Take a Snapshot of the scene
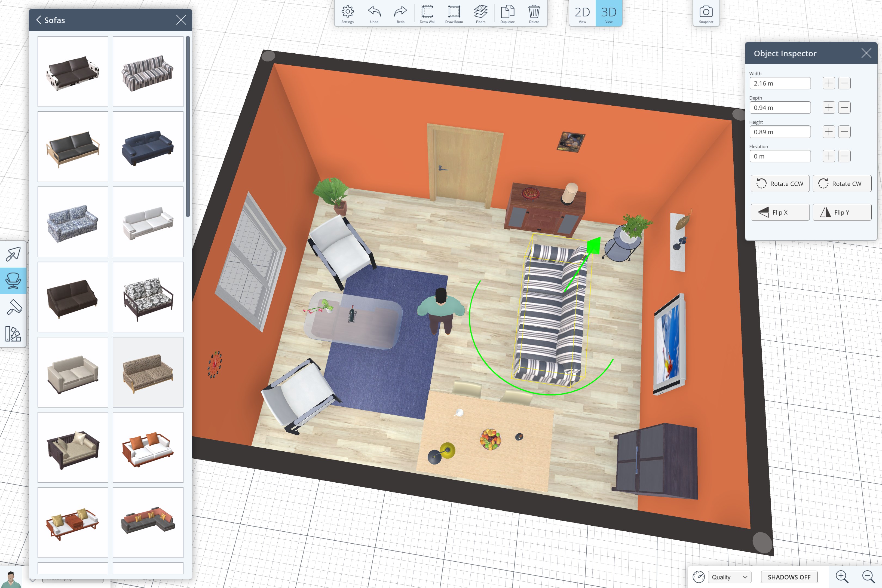This screenshot has height=588, width=882. (x=706, y=14)
